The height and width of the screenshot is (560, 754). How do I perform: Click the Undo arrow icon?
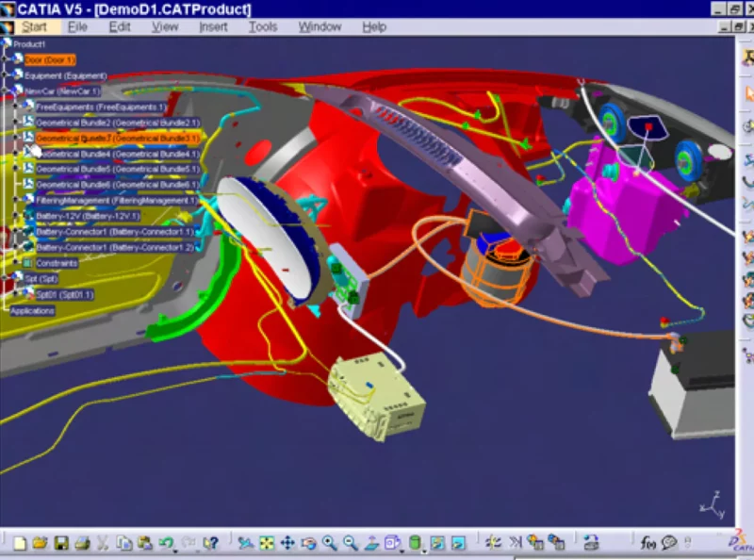[166, 543]
